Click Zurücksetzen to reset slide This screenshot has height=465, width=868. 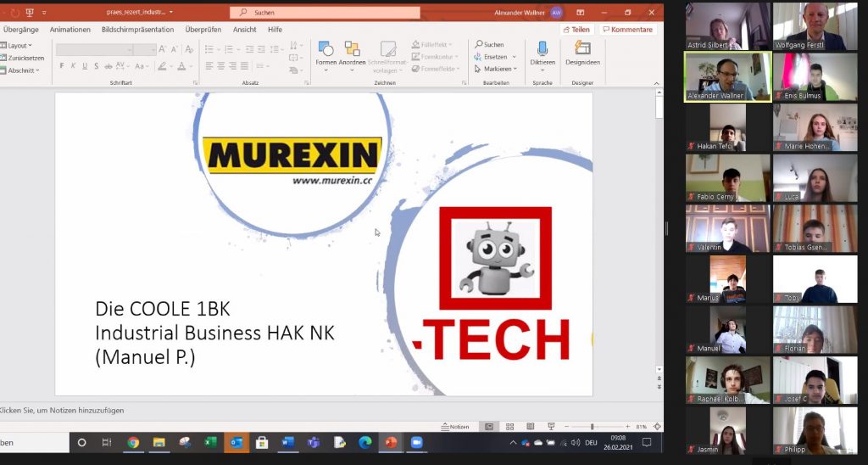coord(22,58)
